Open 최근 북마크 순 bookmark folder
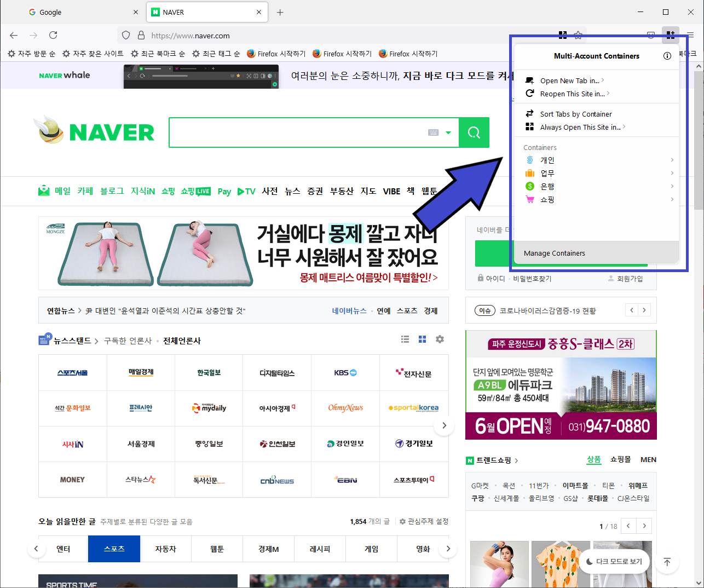The height and width of the screenshot is (588, 704). click(158, 54)
